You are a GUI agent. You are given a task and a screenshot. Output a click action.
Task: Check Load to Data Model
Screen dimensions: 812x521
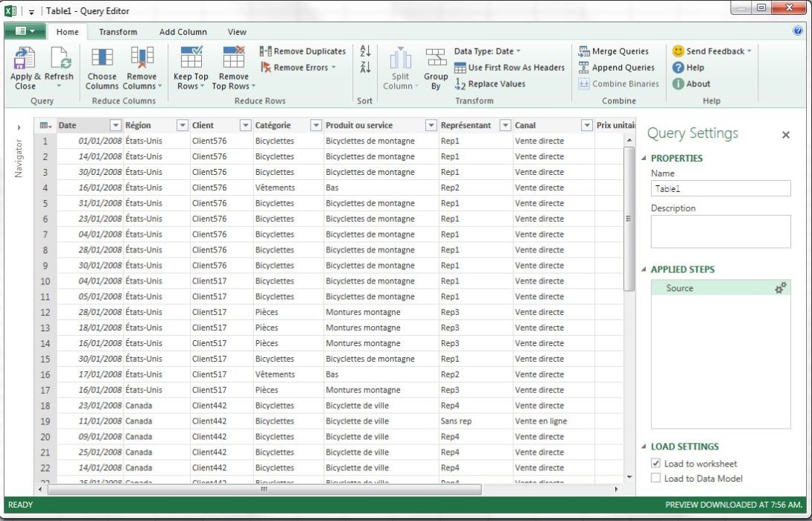tap(655, 479)
